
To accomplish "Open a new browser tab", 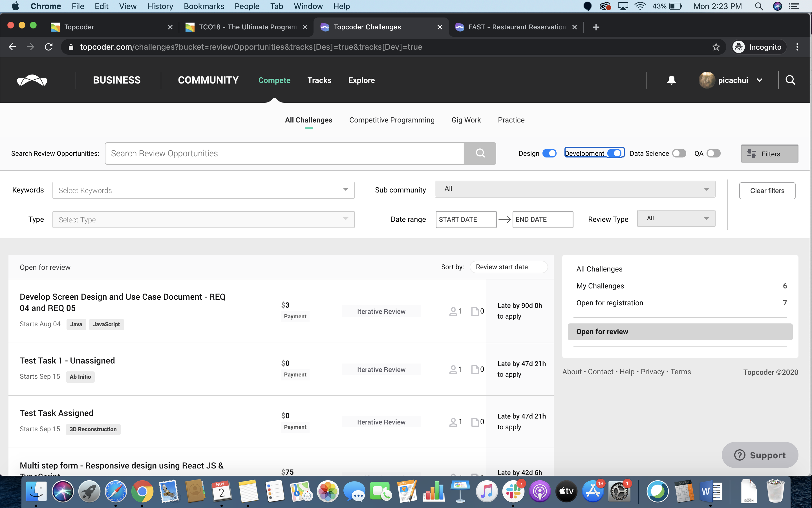I will tap(596, 27).
